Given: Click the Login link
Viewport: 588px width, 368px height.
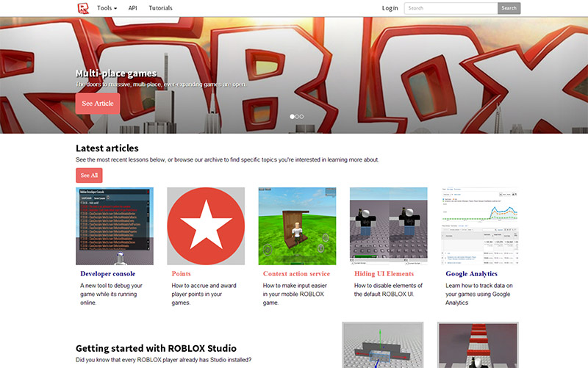Looking at the screenshot, I should coord(390,8).
